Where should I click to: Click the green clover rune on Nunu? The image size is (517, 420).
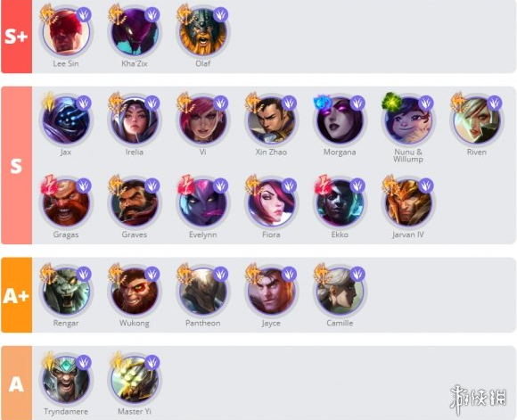click(391, 102)
